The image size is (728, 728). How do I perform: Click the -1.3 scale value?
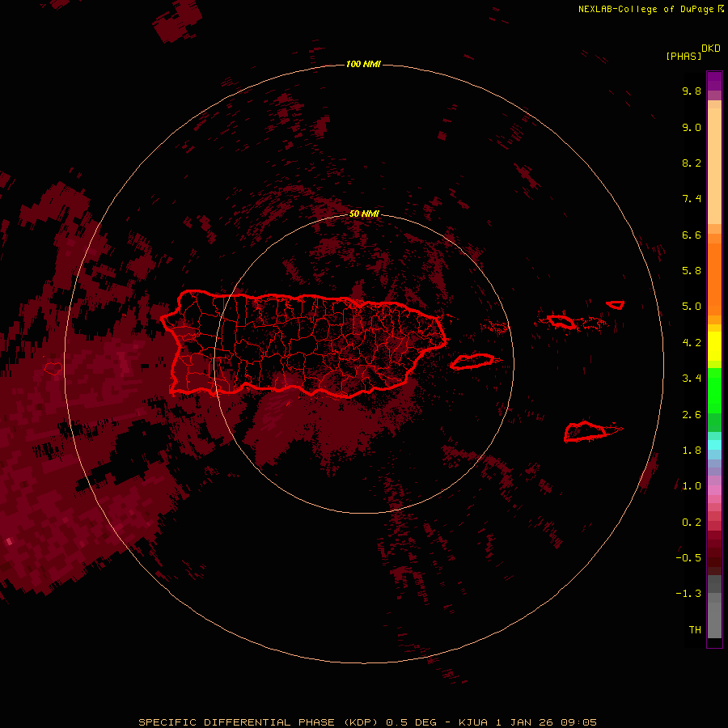coord(688,594)
